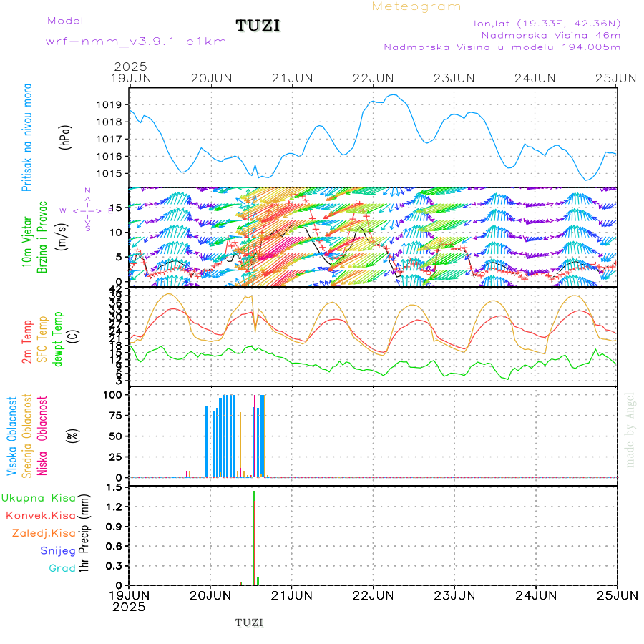Click the "Nadmorska Visina 46m" line
Screen dimensions: 644x644
551,35
